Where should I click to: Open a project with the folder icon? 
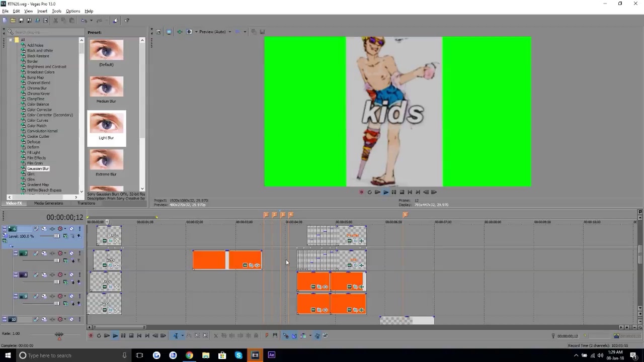pos(13,21)
